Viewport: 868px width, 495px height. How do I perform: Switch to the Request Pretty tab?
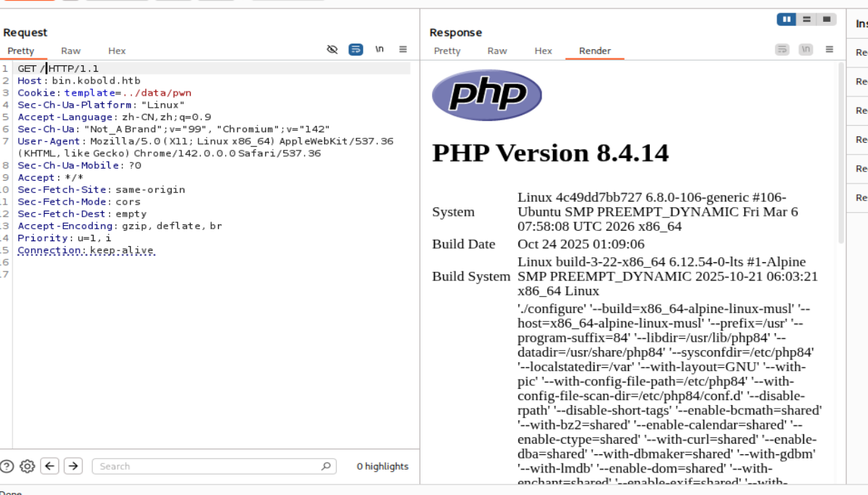pyautogui.click(x=21, y=51)
